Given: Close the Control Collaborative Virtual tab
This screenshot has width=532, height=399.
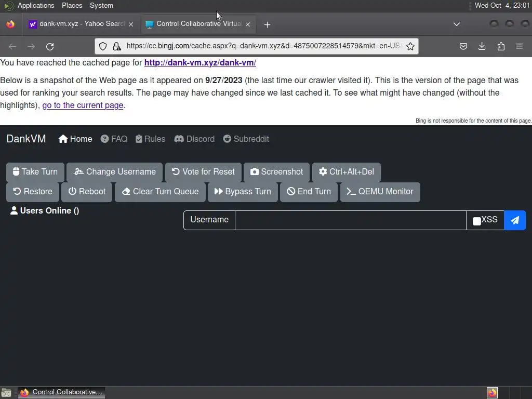Looking at the screenshot, I should tap(248, 24).
